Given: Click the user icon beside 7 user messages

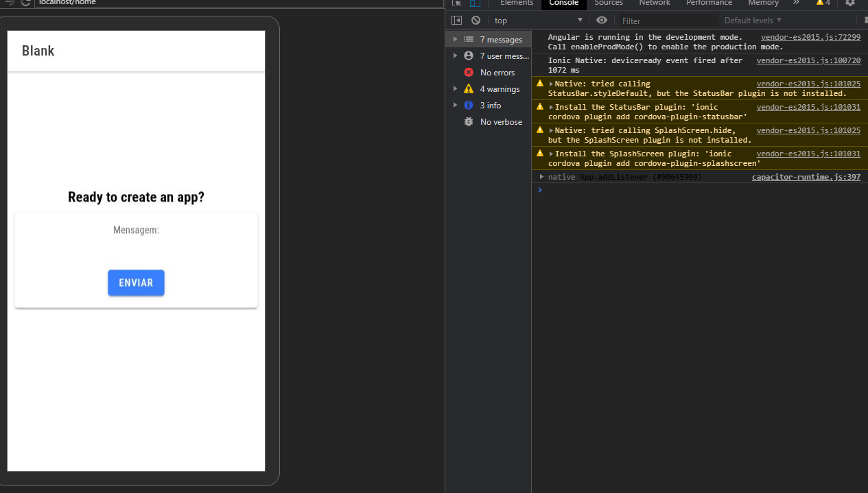Looking at the screenshot, I should [x=469, y=56].
